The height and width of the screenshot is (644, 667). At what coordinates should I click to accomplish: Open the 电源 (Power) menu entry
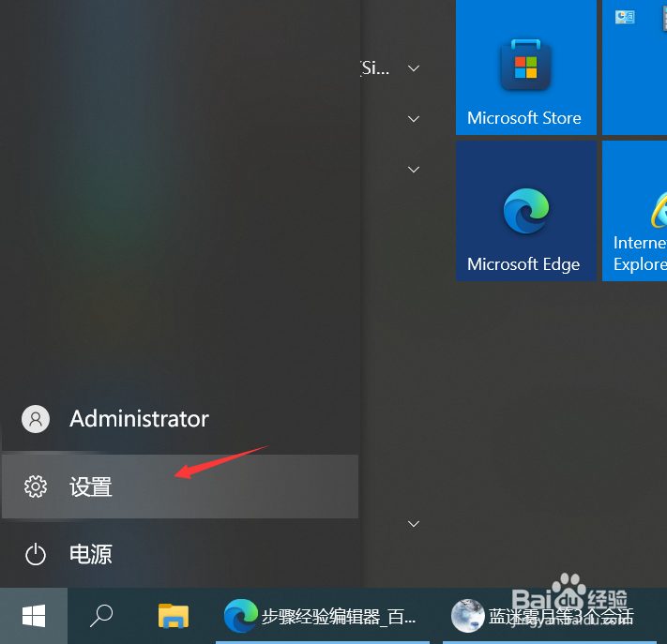[180, 554]
